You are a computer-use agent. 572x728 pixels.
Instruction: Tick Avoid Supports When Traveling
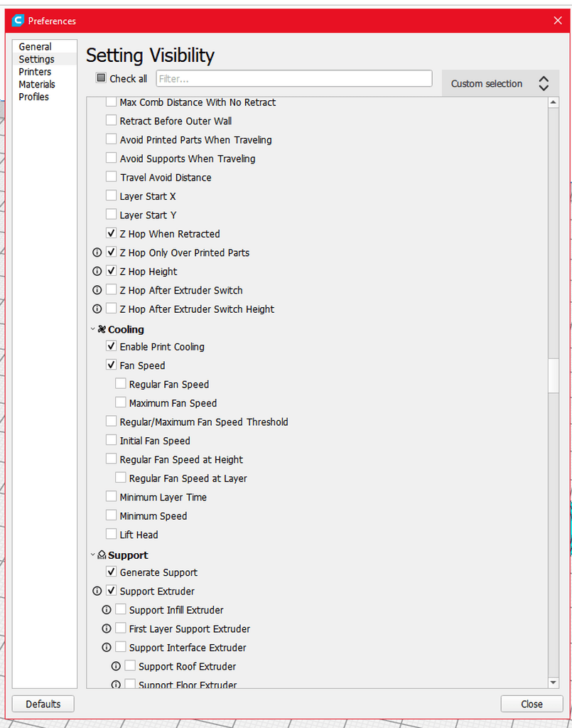(111, 159)
